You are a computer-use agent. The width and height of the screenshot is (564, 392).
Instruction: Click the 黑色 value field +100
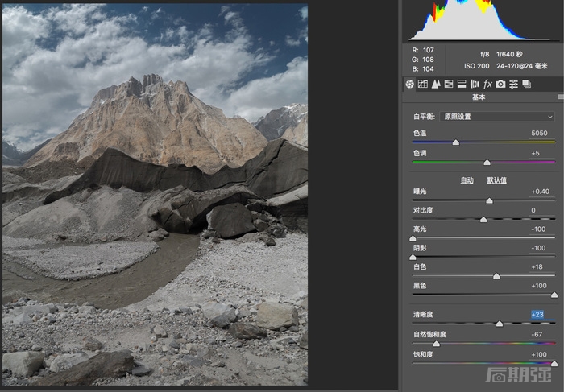click(539, 286)
